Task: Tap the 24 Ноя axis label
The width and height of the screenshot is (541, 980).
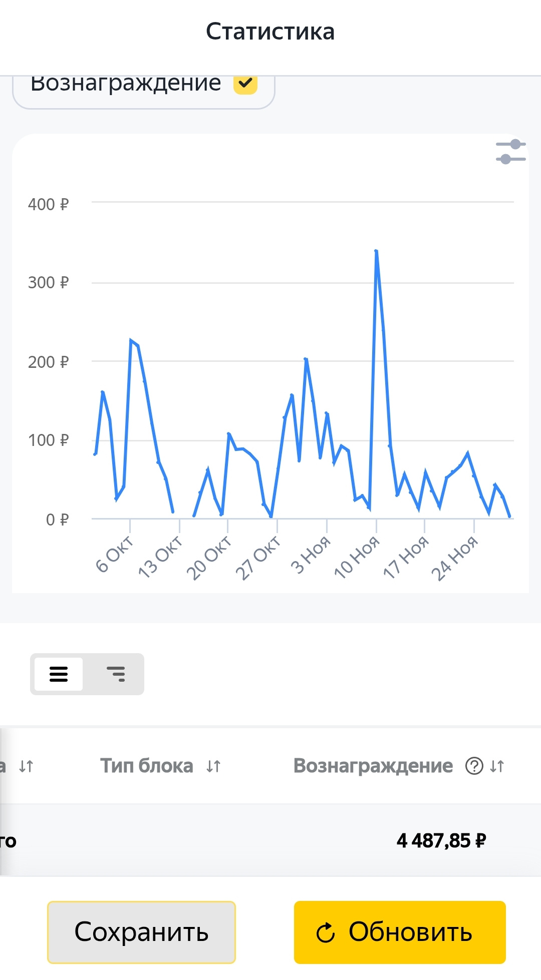Action: click(x=455, y=558)
